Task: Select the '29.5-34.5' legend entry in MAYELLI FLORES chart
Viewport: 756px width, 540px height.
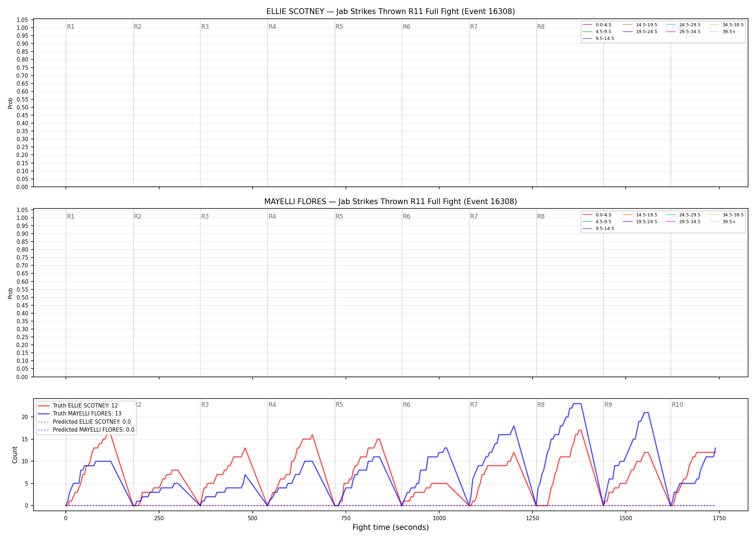Action: (684, 222)
